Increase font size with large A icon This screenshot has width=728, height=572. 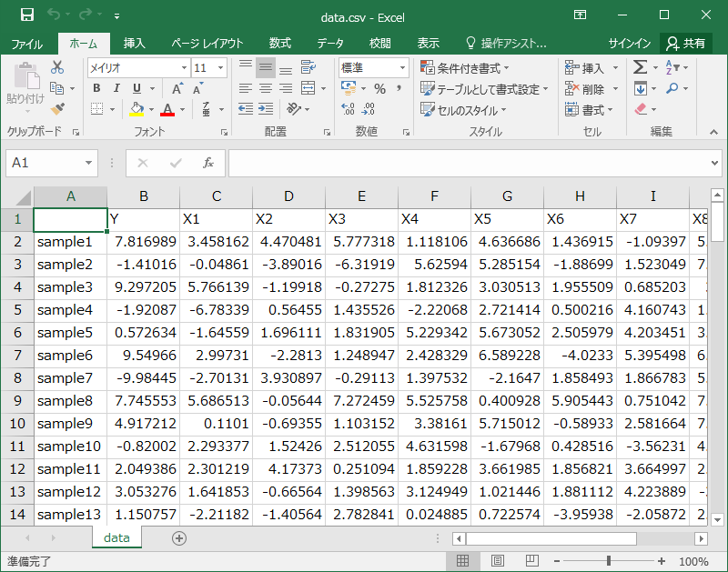point(177,88)
